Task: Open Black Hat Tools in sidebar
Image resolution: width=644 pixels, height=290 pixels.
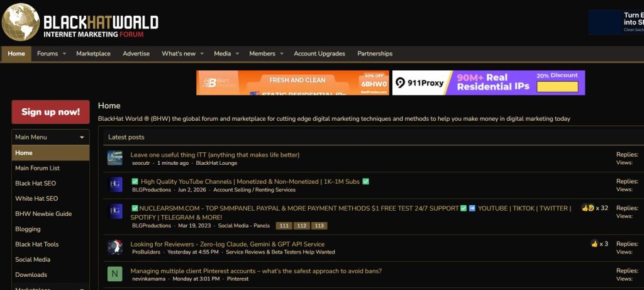Action: (x=50, y=244)
